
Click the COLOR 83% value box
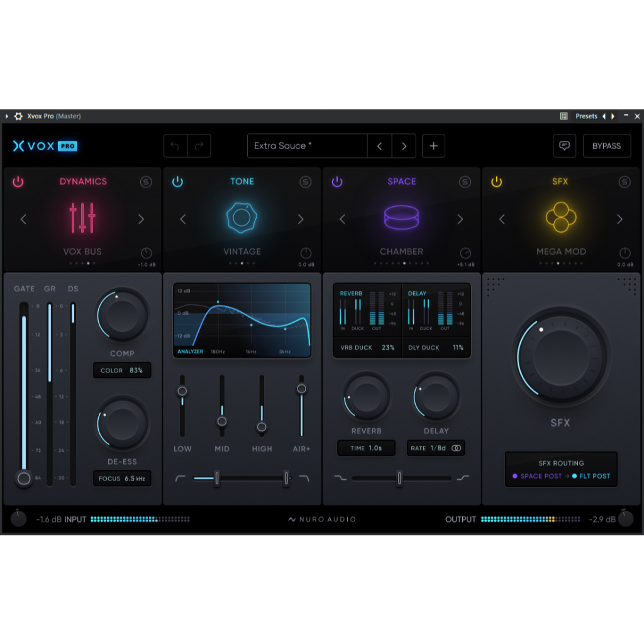pos(122,370)
